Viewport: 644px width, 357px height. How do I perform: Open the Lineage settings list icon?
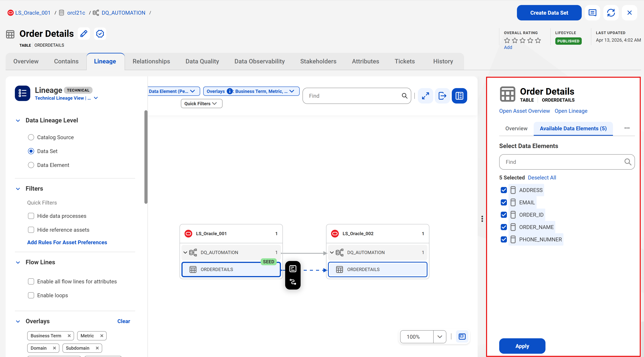[23, 93]
